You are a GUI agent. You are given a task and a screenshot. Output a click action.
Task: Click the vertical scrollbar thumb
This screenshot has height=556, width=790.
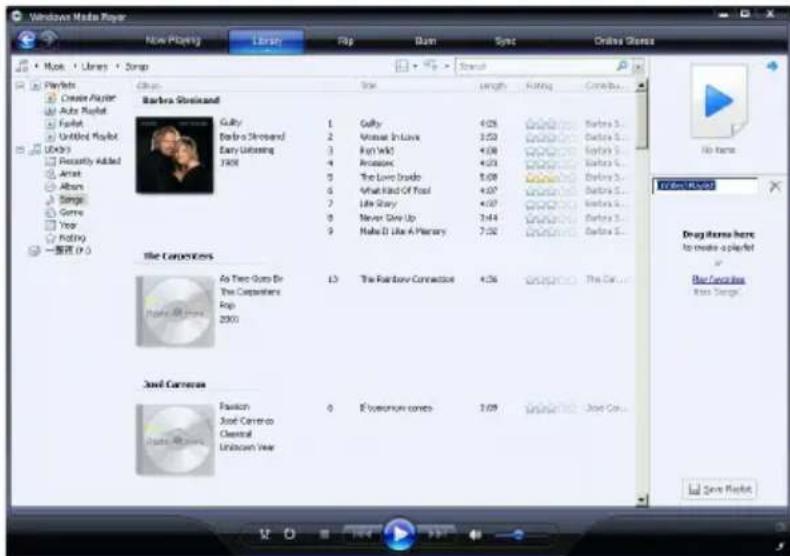(x=641, y=121)
